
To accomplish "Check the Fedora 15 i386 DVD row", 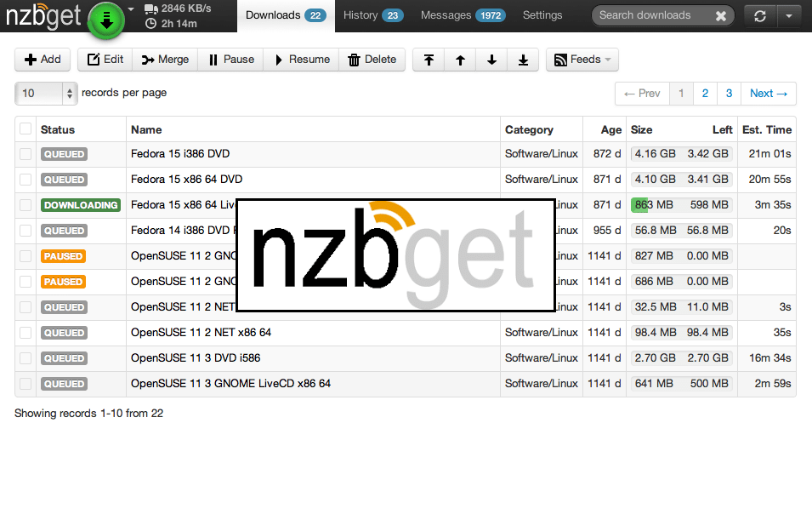I will pos(26,154).
